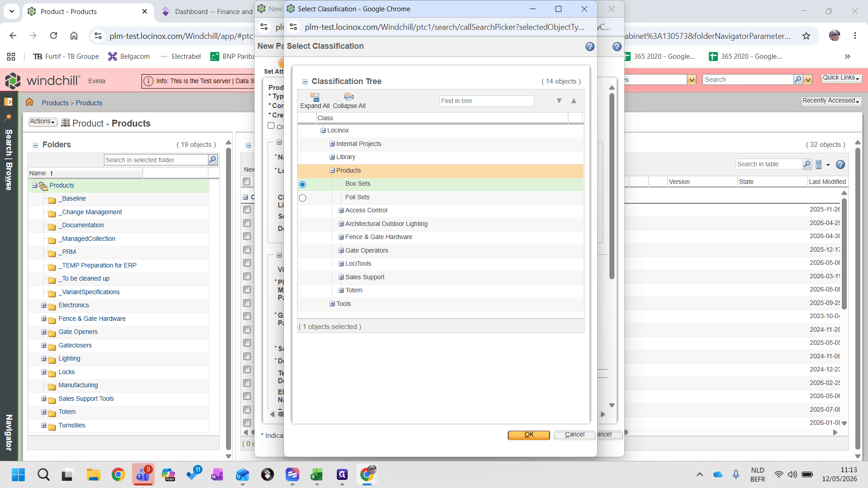
Task: Click the Expand All icon in Classification Tree
Action: click(x=315, y=97)
